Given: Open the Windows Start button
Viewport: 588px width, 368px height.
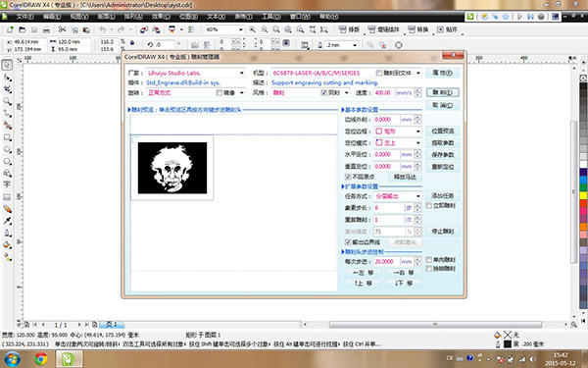Looking at the screenshot, I should pyautogui.click(x=12, y=359).
